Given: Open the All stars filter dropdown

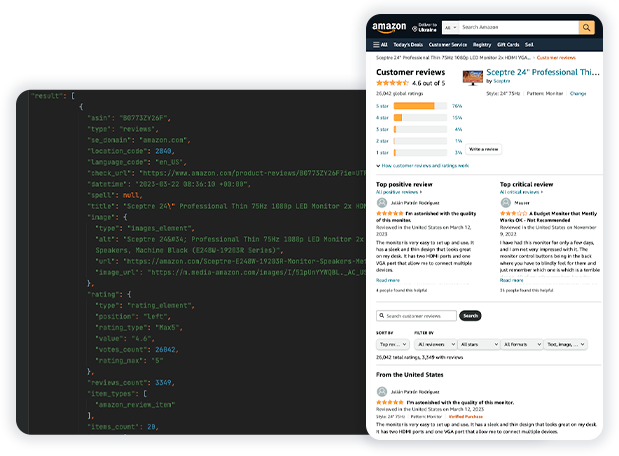Looking at the screenshot, I should [x=479, y=345].
